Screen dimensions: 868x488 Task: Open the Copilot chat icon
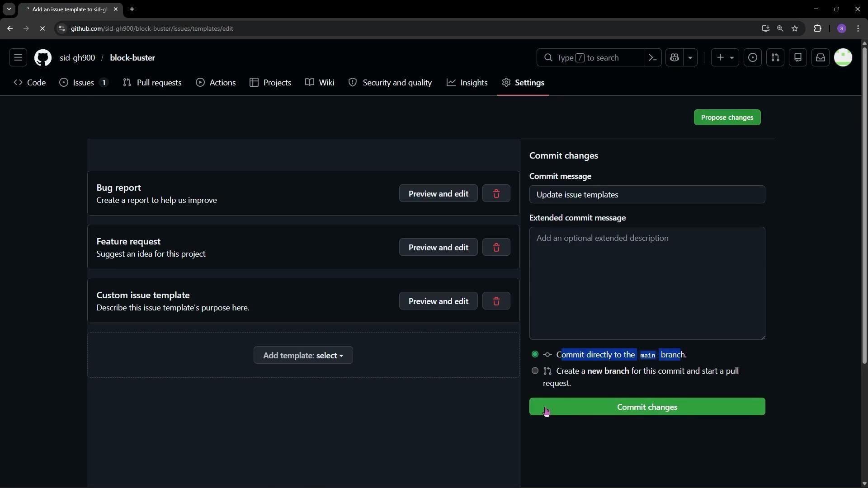tap(675, 58)
